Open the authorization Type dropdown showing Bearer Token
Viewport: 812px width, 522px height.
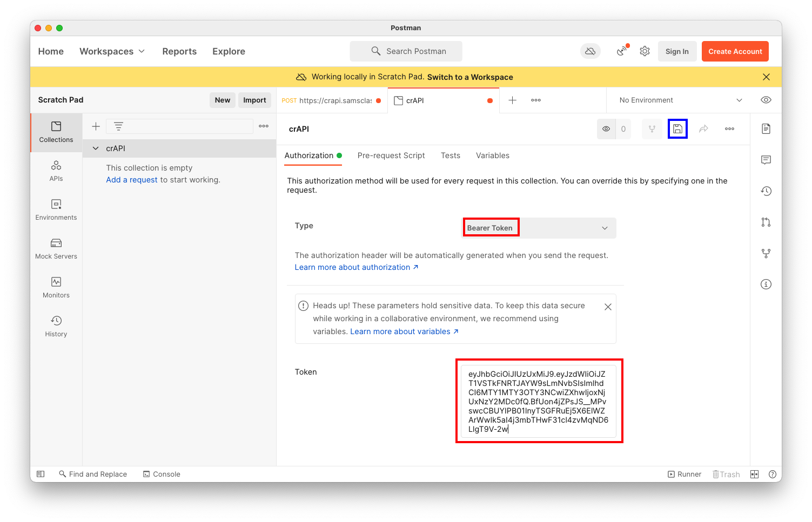[539, 228]
